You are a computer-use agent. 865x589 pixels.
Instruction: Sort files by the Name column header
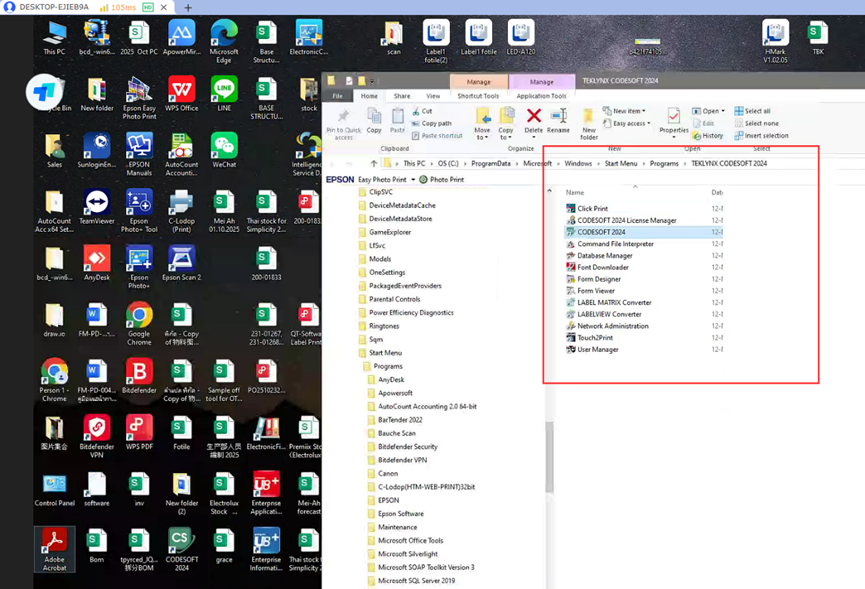click(575, 192)
